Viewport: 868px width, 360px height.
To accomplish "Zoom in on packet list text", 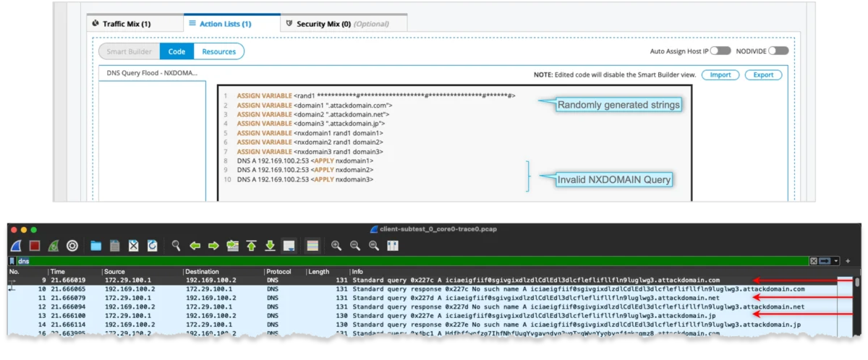I will 336,246.
